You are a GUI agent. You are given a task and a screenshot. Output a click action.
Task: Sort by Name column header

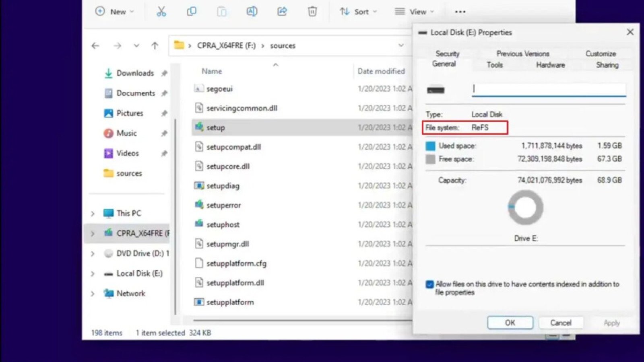(x=212, y=71)
